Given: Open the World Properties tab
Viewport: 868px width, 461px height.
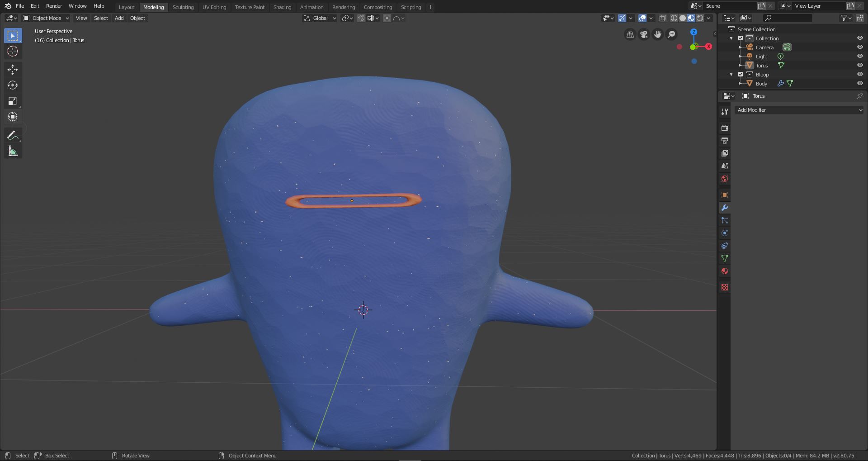Looking at the screenshot, I should click(x=724, y=179).
